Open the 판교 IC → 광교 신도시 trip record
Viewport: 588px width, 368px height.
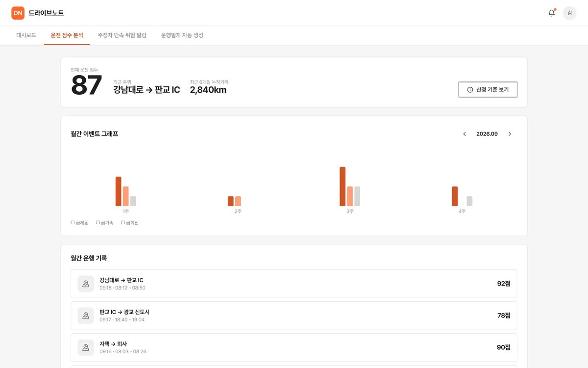(x=294, y=315)
